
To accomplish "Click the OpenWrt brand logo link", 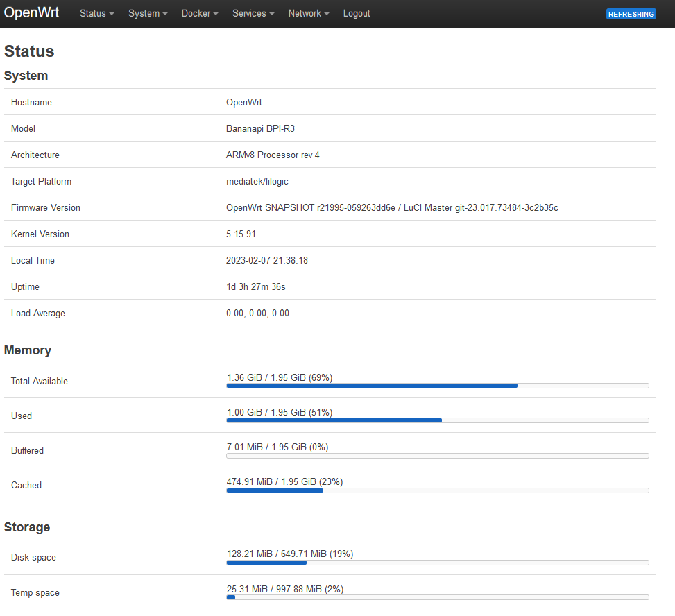I will click(x=31, y=12).
